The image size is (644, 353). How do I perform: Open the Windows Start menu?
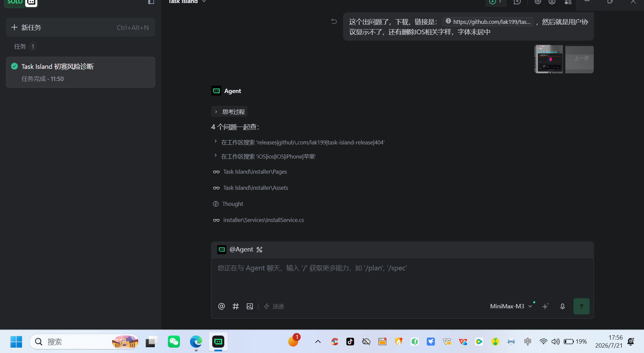point(16,342)
